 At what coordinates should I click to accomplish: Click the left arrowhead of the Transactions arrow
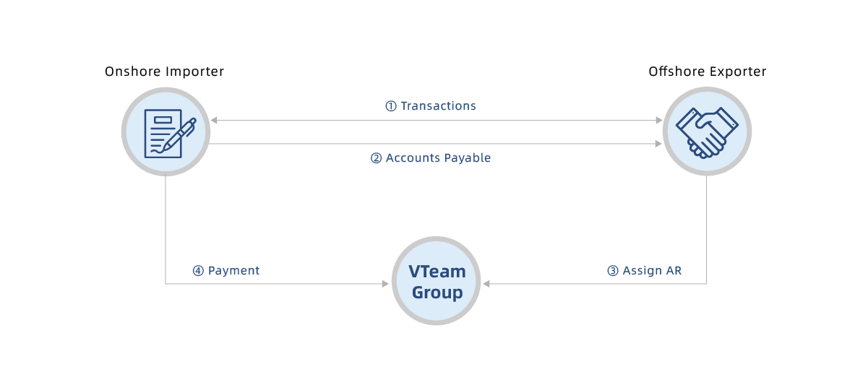(x=213, y=120)
